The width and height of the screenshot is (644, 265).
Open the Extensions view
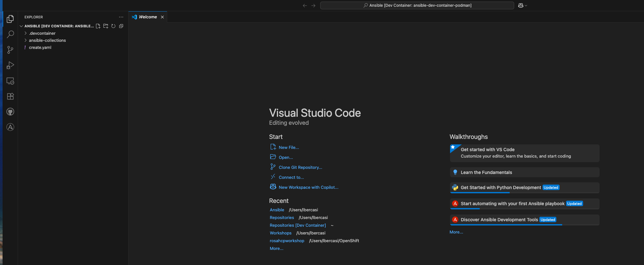click(x=10, y=96)
